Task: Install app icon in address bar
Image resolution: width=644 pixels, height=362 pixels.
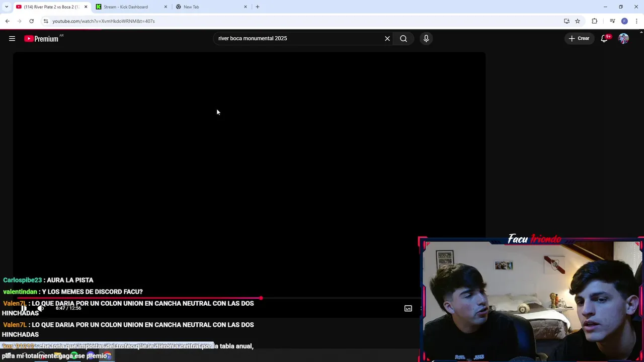Action: click(x=567, y=21)
